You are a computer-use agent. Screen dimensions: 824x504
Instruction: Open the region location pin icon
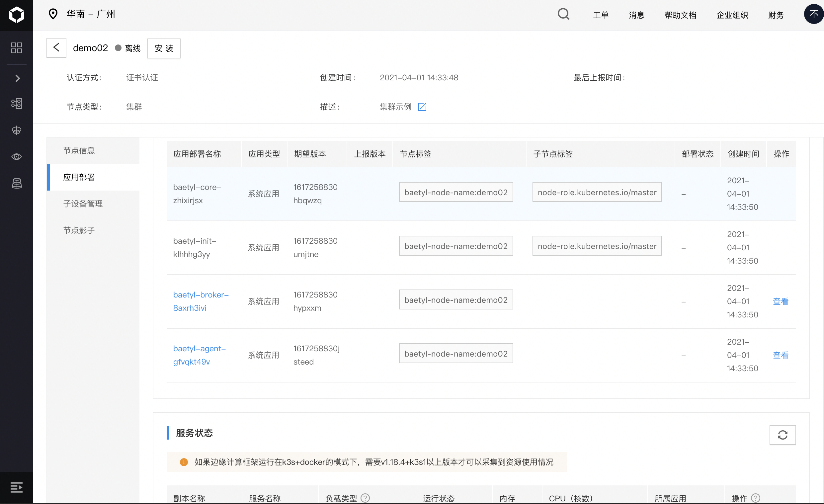[x=53, y=14]
